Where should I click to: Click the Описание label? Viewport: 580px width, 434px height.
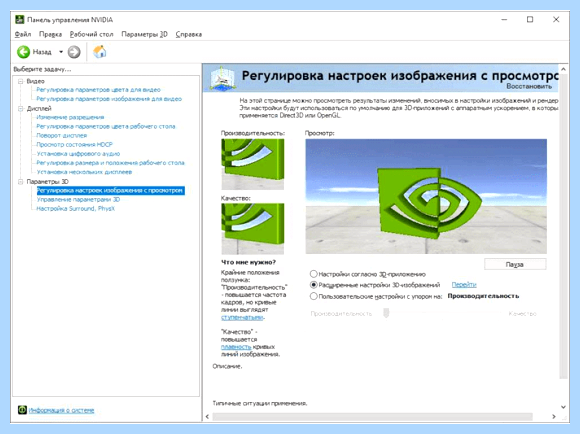coord(227,366)
